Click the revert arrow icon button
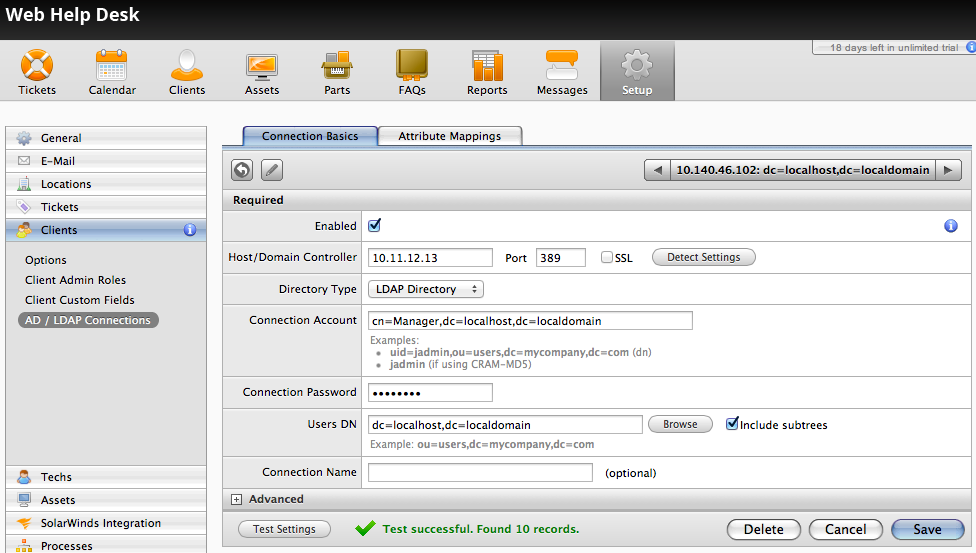This screenshot has width=976, height=553. (x=242, y=170)
